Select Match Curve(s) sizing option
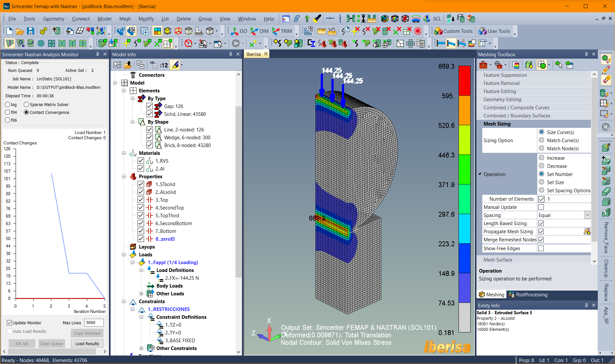The width and height of the screenshot is (615, 364). [x=541, y=140]
